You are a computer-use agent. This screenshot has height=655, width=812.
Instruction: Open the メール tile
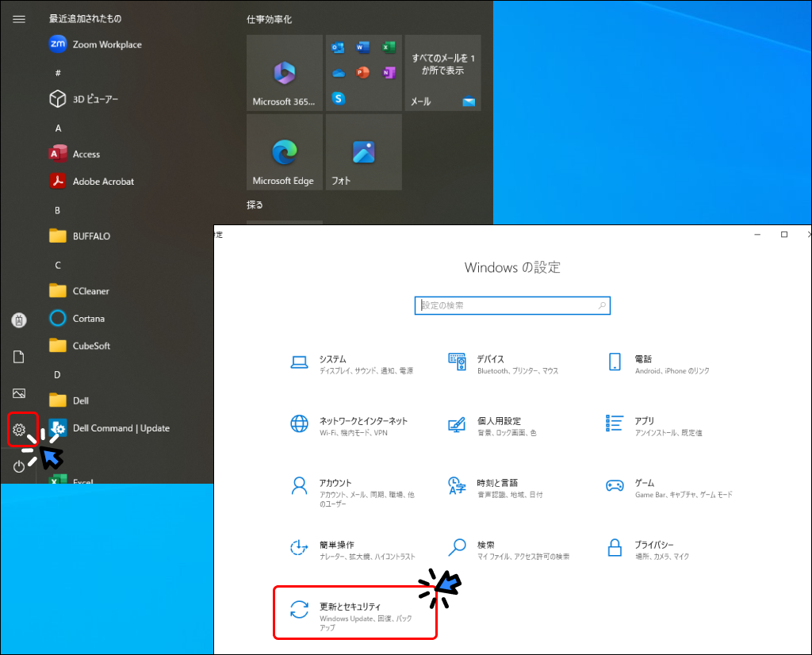pos(442,73)
